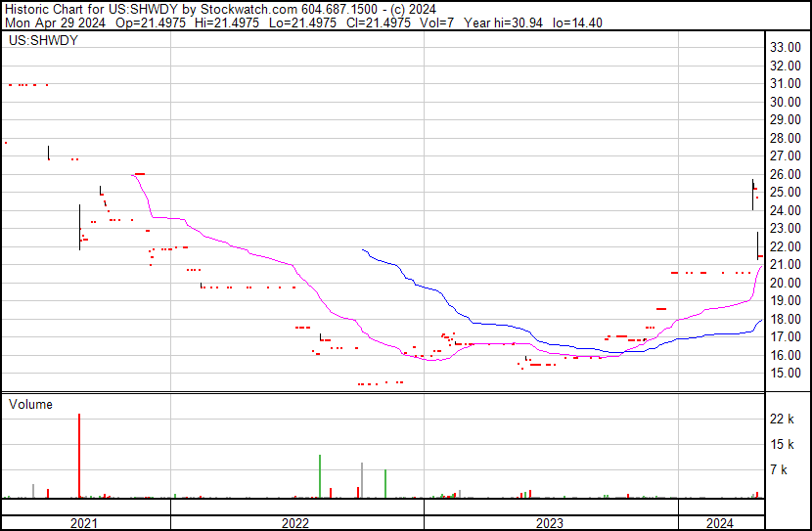The height and width of the screenshot is (531, 812).
Task: Click the 2022 year label on time axis
Action: tap(295, 523)
